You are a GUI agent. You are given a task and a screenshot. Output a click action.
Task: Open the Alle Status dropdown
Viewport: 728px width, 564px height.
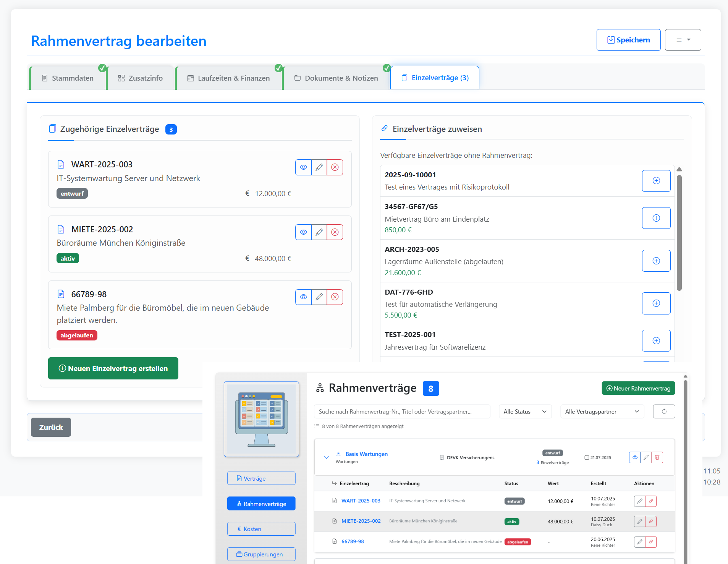coord(525,411)
